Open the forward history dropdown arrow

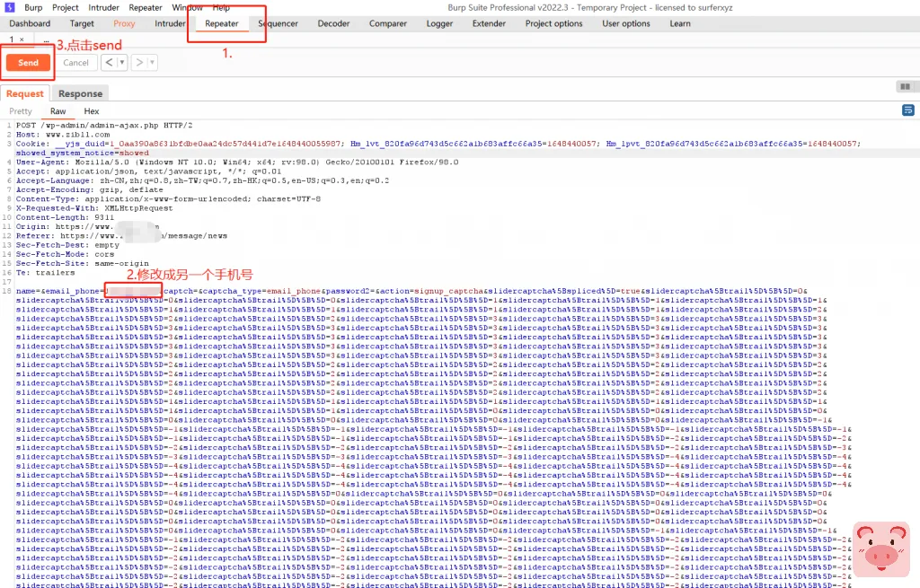point(152,62)
